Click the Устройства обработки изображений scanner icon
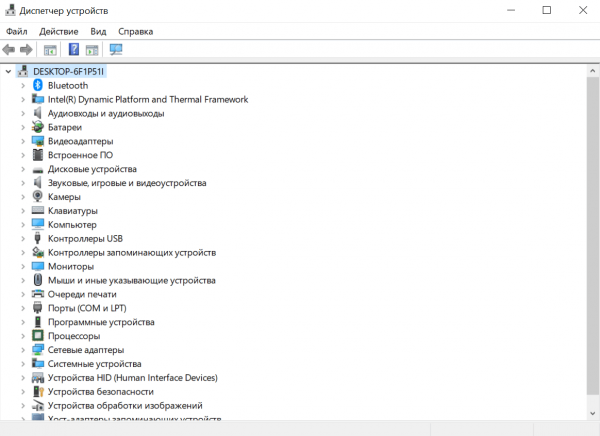The image size is (600, 436). pos(38,405)
